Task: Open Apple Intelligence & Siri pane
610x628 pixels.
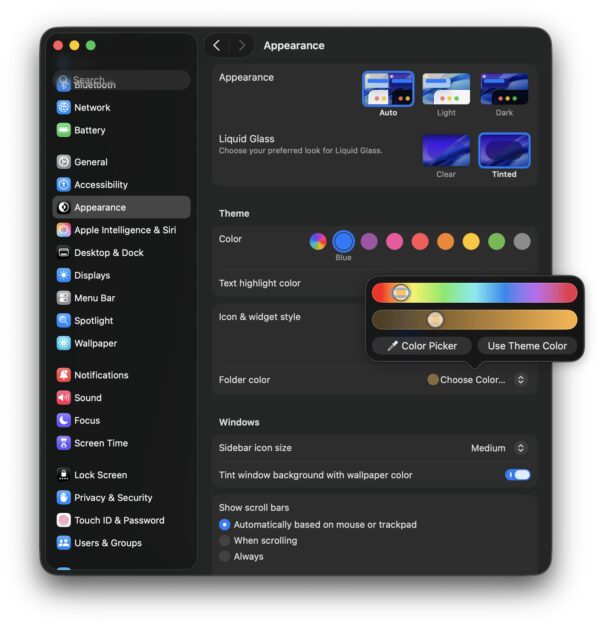Action: click(124, 230)
